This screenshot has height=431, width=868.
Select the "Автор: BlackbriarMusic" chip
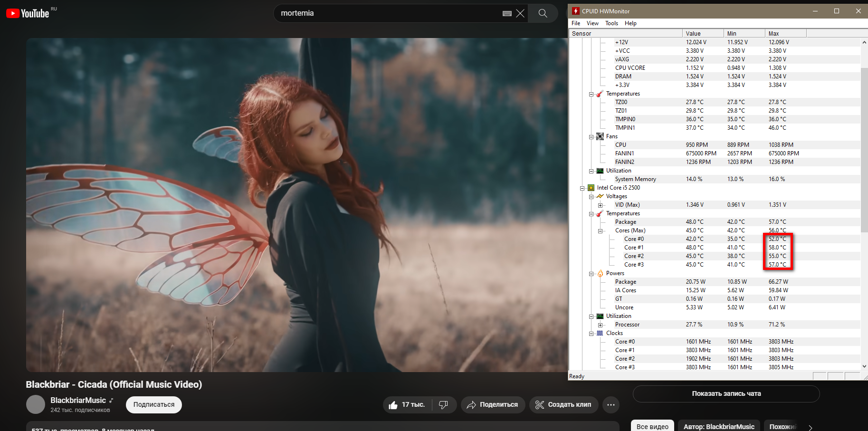pos(719,426)
